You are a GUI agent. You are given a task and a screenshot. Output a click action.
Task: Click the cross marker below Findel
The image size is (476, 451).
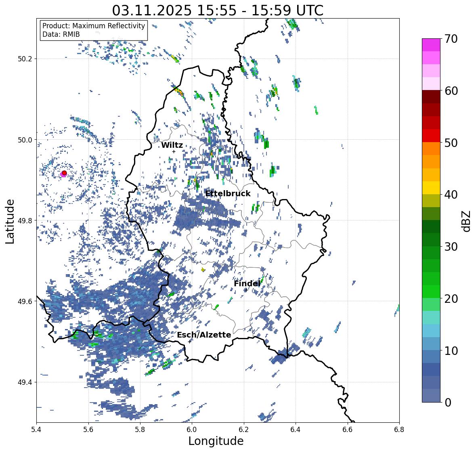click(x=246, y=290)
